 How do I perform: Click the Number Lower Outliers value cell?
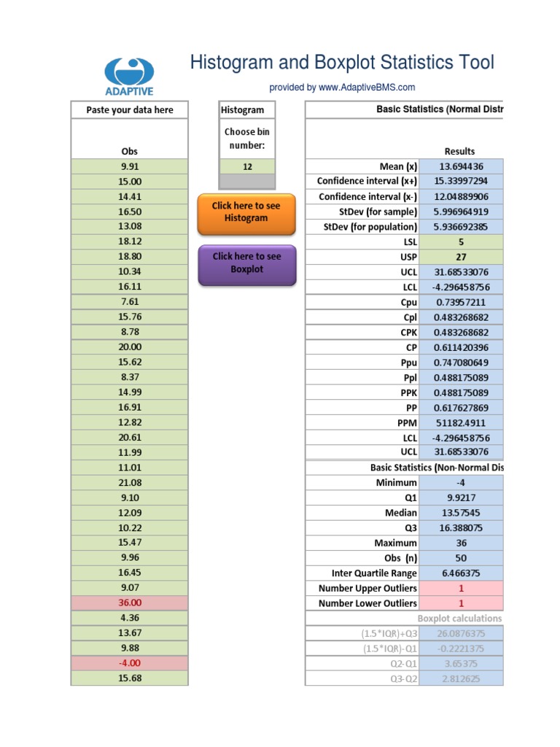(x=461, y=603)
